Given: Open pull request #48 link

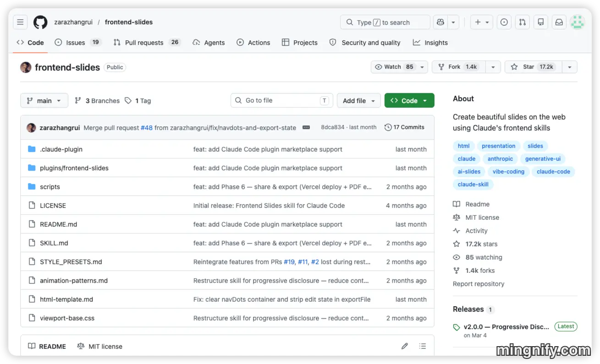Looking at the screenshot, I should 147,128.
